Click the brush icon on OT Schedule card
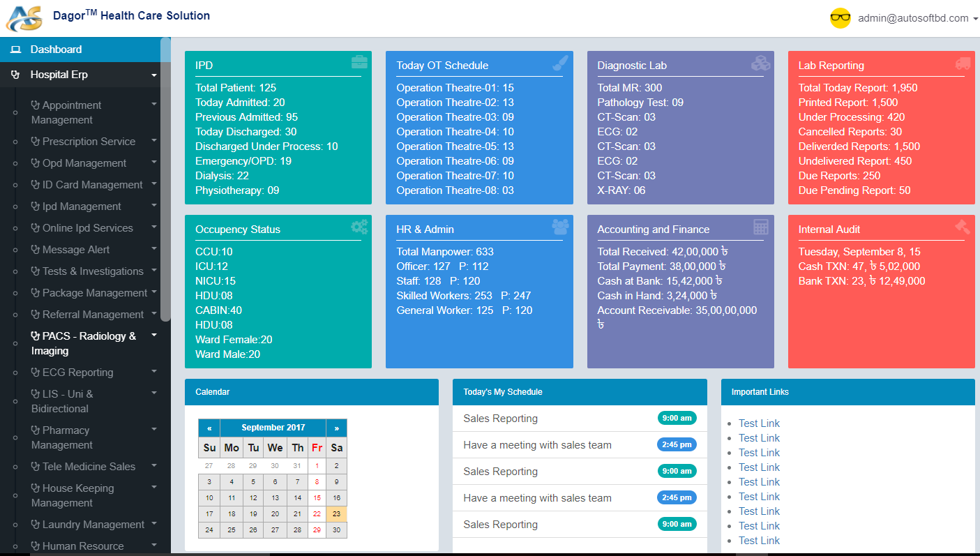Screen dimensions: 980x556 click(560, 63)
